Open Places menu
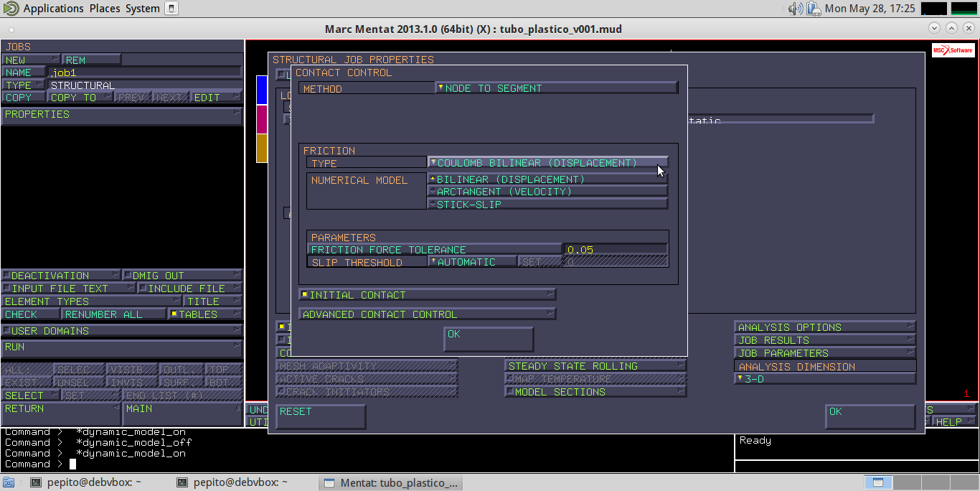This screenshot has height=491, width=980. 105,9
